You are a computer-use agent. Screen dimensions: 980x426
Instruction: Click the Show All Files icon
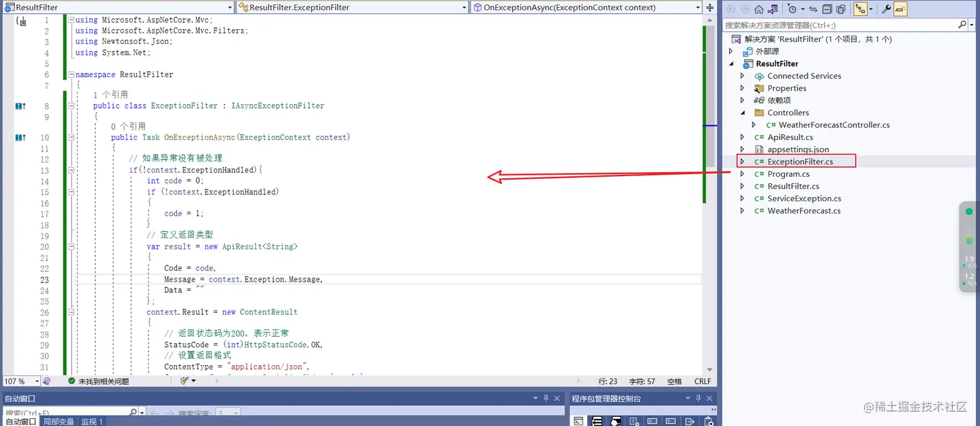(x=841, y=9)
